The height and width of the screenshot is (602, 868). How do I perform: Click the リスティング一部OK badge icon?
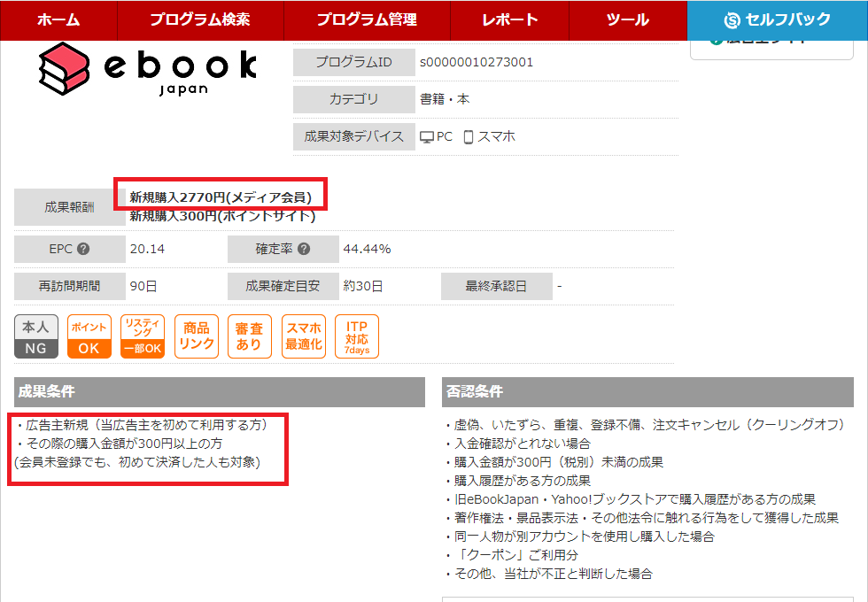tap(143, 337)
